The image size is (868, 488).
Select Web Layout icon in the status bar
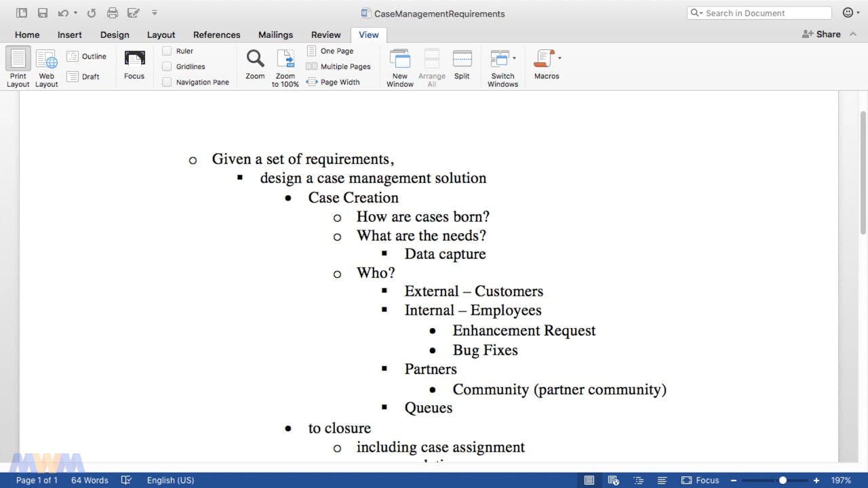[613, 480]
